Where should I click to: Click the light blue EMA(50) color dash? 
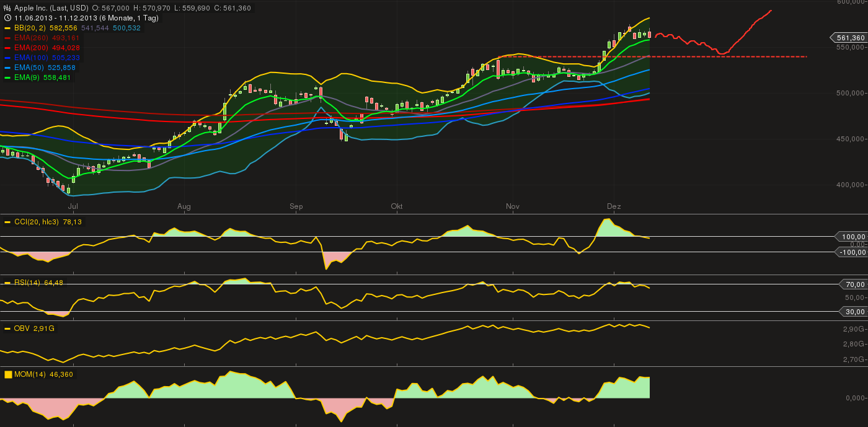[7, 68]
